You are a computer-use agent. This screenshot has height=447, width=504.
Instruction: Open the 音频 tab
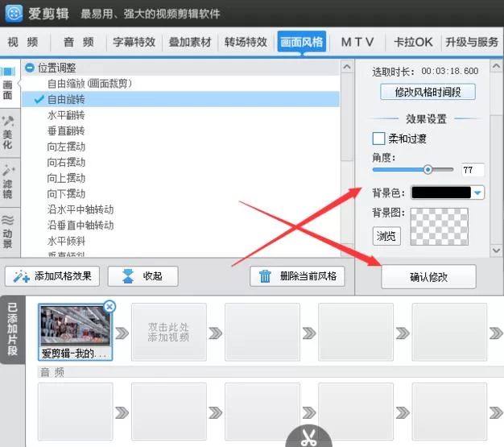[x=79, y=42]
